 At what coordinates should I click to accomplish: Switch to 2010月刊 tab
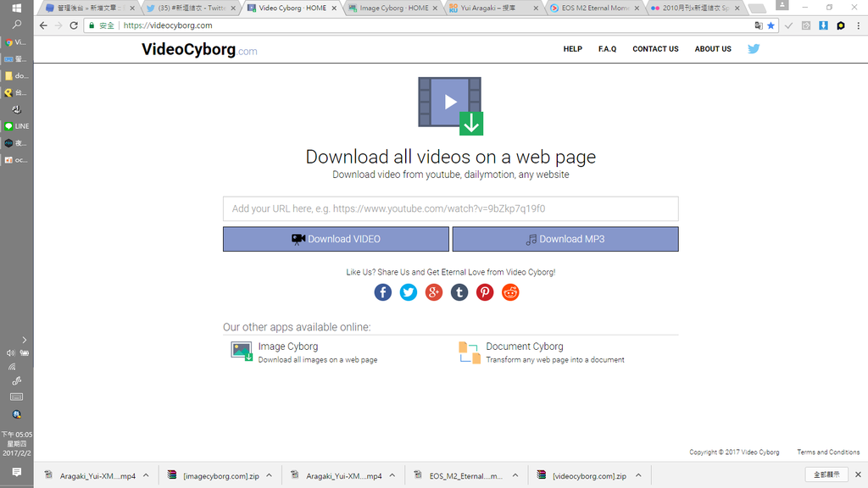[x=695, y=8]
